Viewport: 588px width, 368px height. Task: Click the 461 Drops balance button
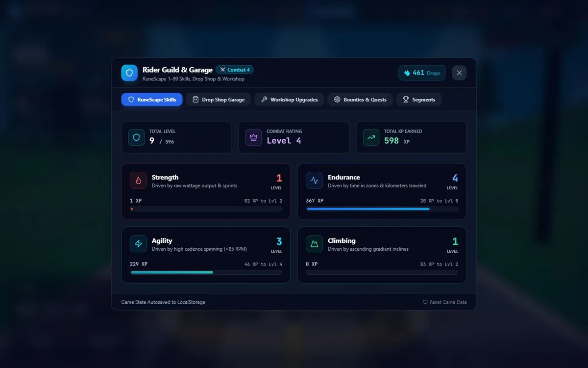click(422, 73)
